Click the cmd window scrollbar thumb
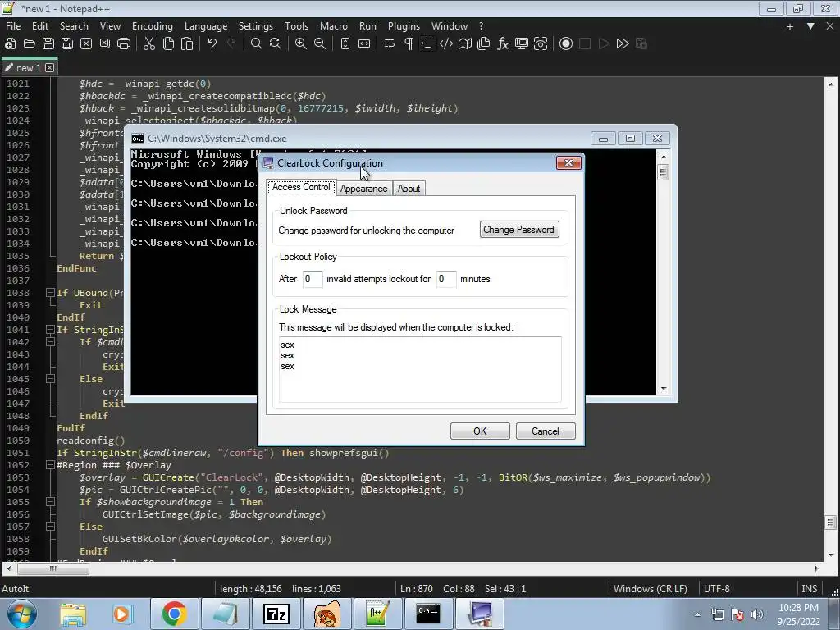This screenshot has width=840, height=630. [663, 172]
